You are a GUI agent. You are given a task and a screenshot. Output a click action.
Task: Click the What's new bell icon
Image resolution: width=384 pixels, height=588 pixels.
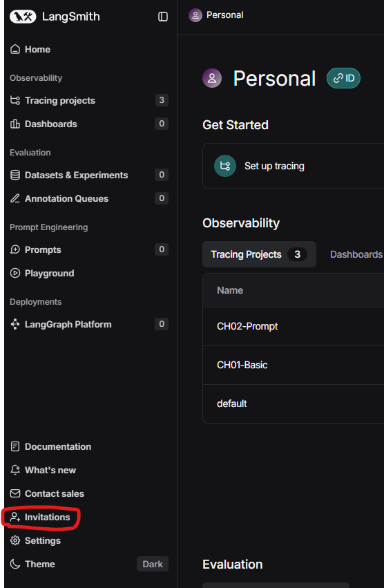coord(15,470)
